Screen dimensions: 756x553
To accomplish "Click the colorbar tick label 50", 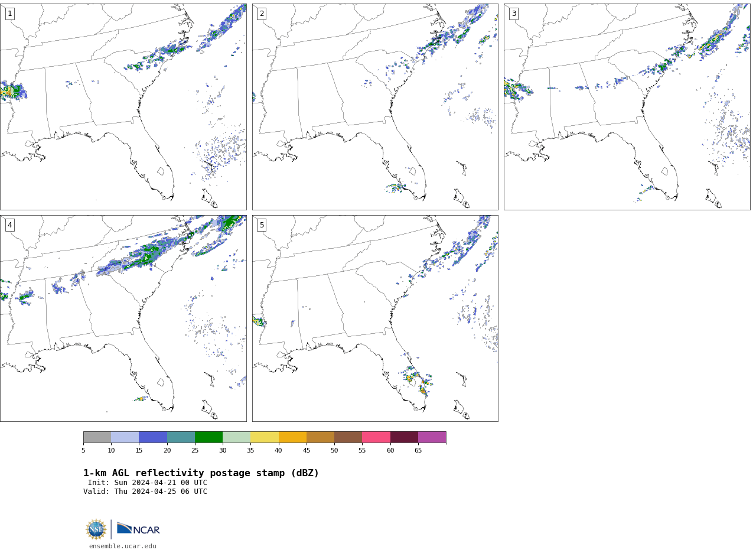I will [334, 451].
